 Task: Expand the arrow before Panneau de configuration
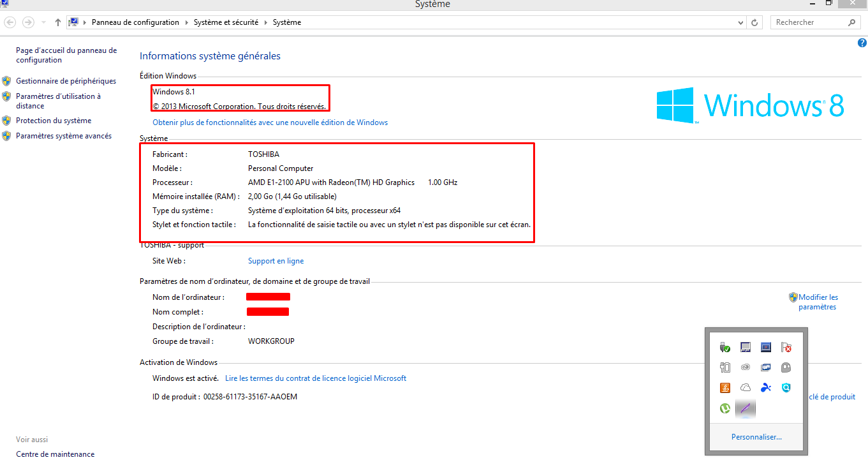coord(85,22)
